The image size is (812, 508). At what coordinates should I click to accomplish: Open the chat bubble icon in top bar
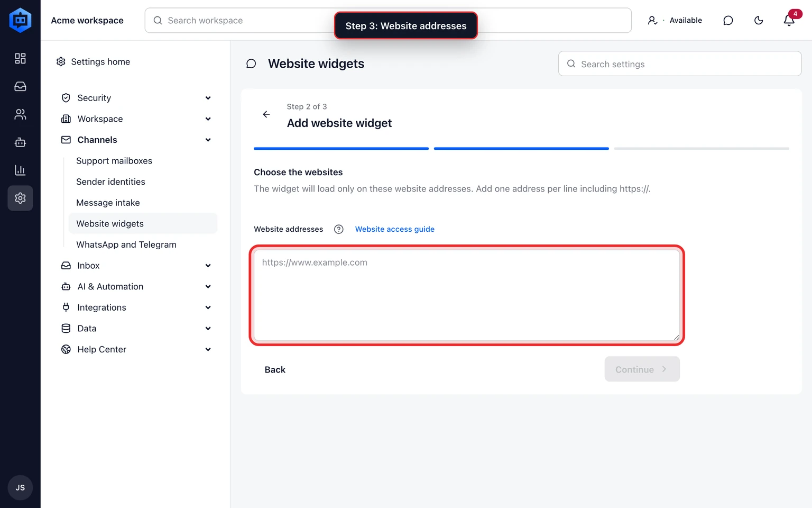pyautogui.click(x=728, y=20)
